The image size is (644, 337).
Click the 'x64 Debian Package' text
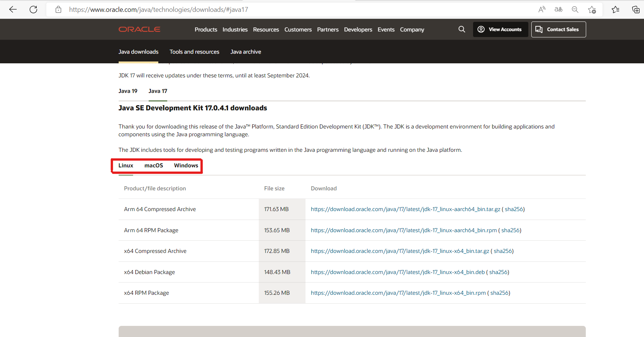(149, 272)
